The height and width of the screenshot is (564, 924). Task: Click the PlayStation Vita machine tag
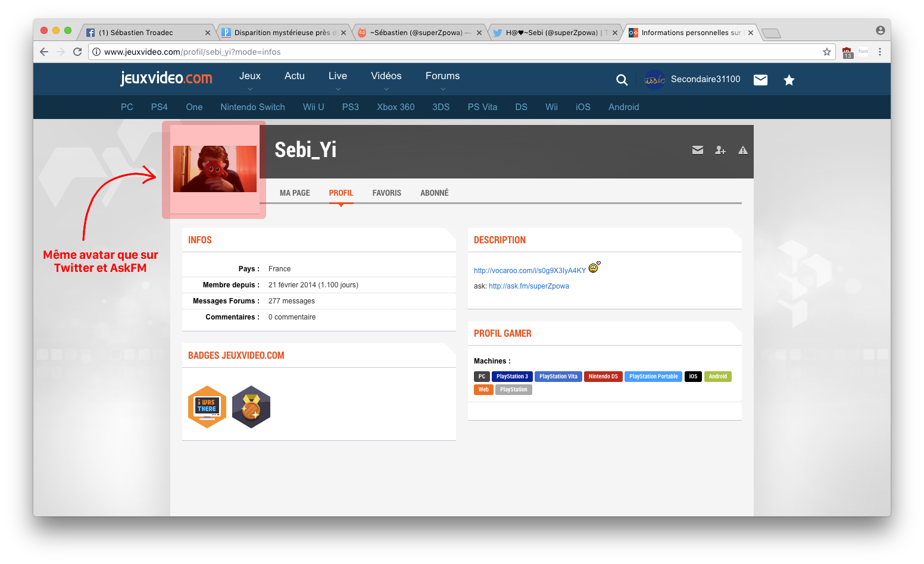point(558,377)
